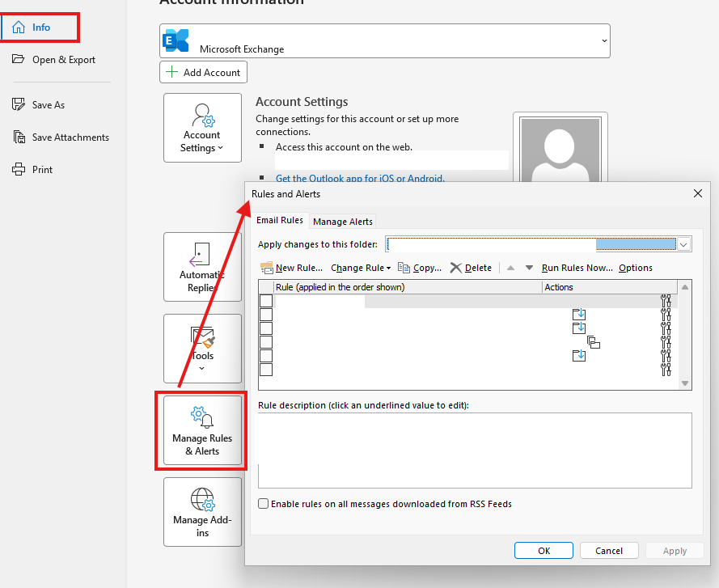The image size is (719, 588).
Task: Click the New Rule folder icon
Action: (x=266, y=268)
